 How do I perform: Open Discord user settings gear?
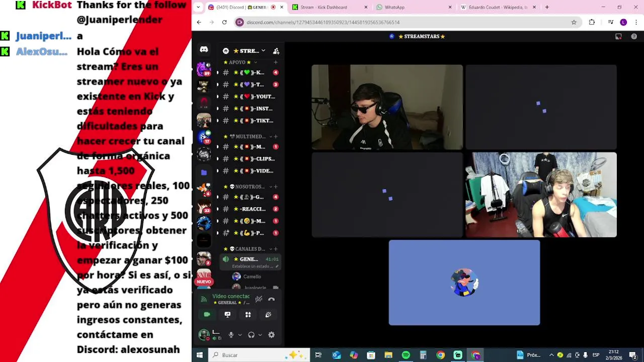pos(271,335)
